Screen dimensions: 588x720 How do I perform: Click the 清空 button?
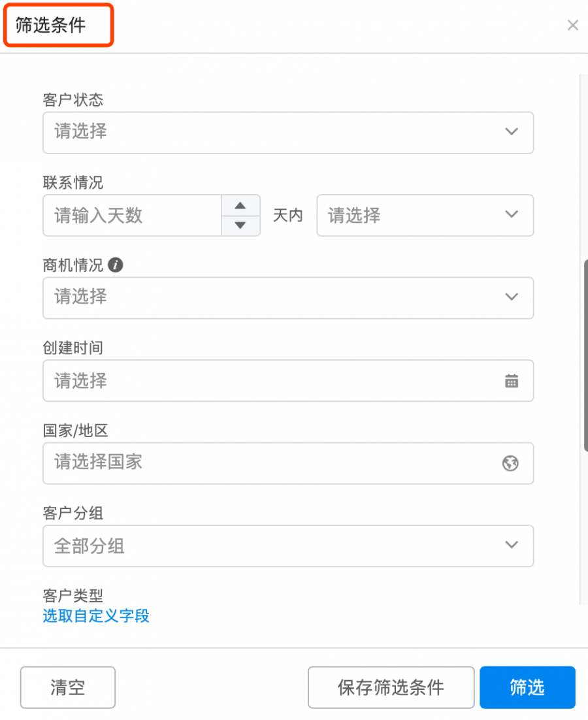click(67, 687)
